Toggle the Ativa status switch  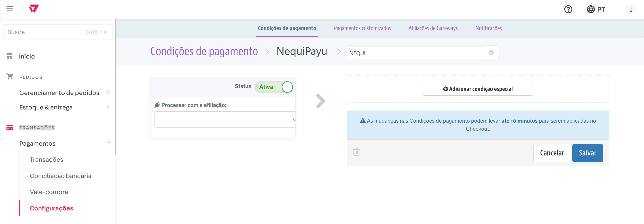tap(274, 87)
